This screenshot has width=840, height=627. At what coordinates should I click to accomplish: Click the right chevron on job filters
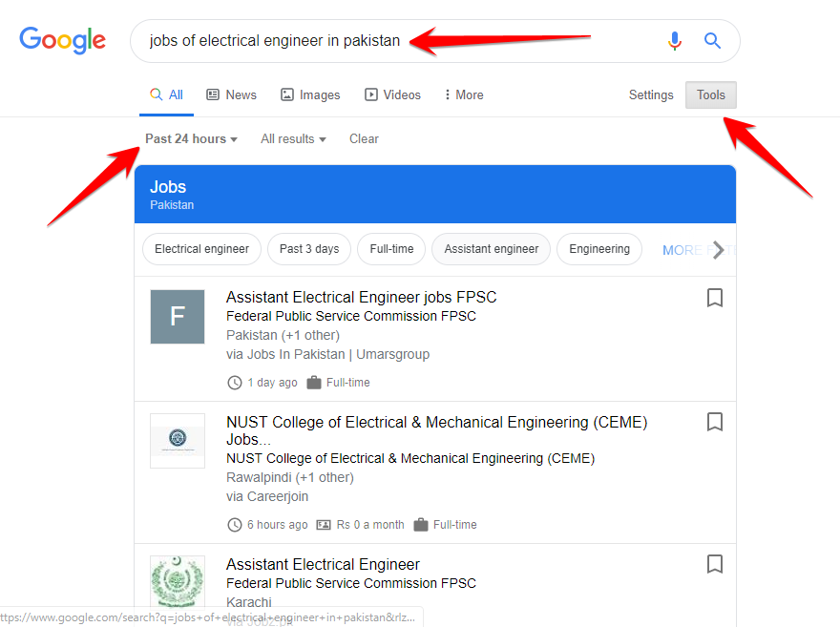tap(719, 250)
